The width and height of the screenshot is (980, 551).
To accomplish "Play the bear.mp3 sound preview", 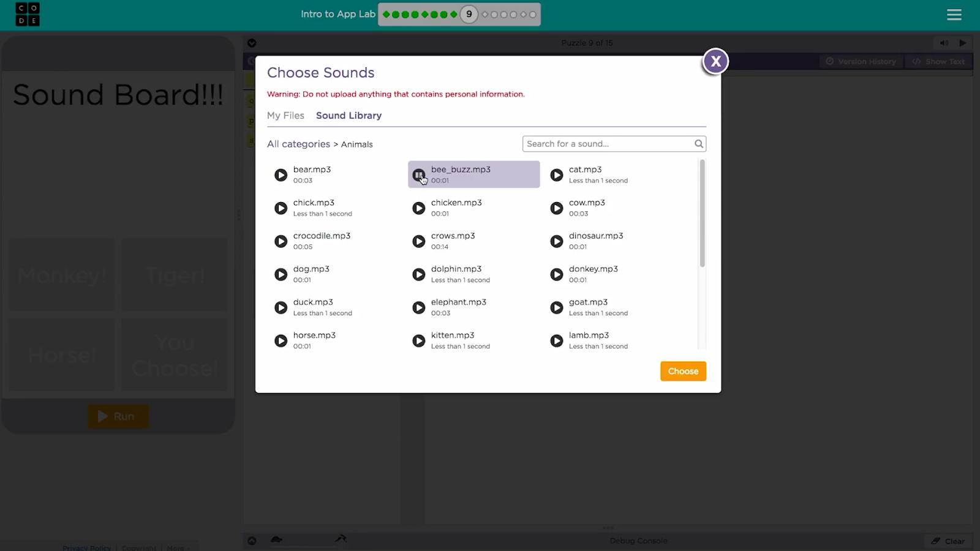I will 281,175.
